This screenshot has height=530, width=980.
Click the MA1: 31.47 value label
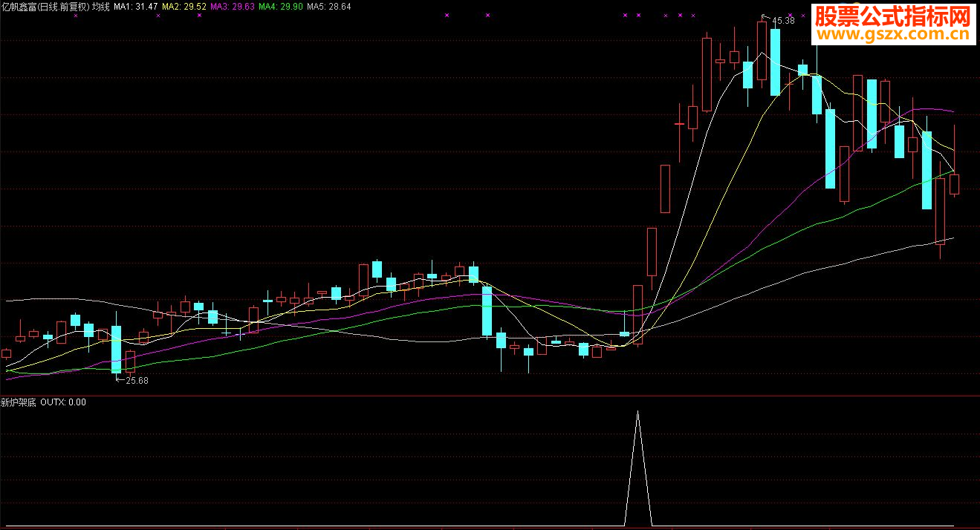[136, 6]
